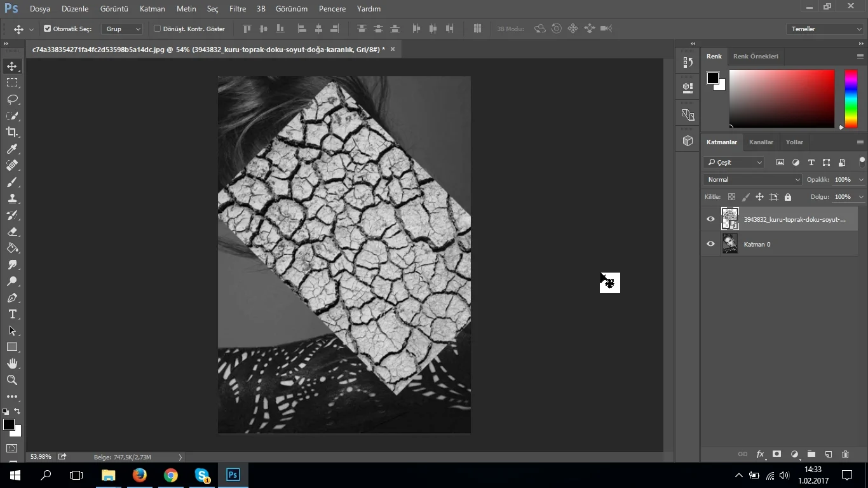Open the Normal blend mode dropdown
The height and width of the screenshot is (488, 868).
click(x=752, y=180)
